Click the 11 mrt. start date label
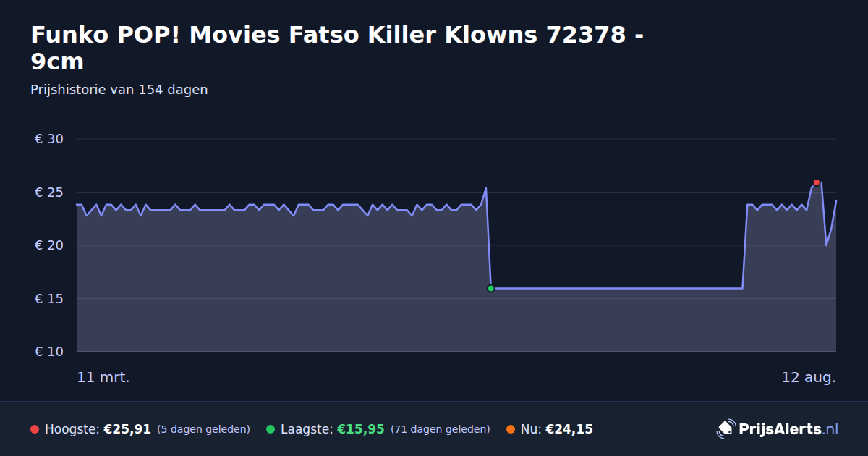 point(103,378)
